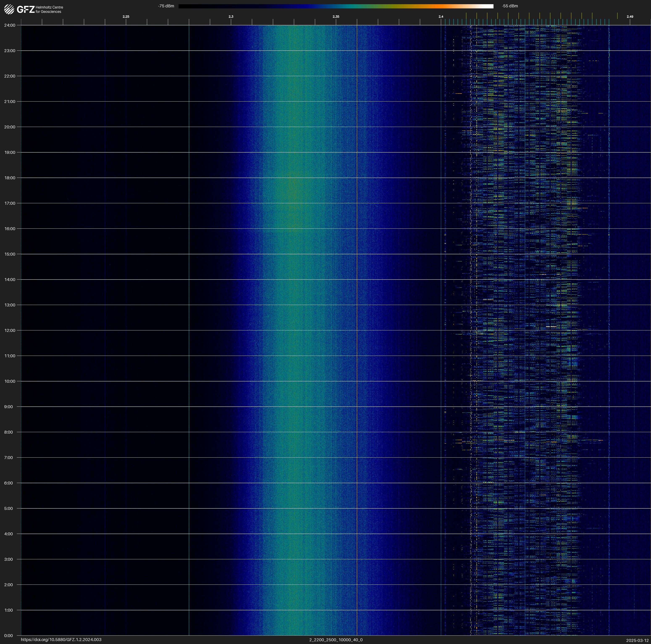The height and width of the screenshot is (644, 651).
Task: Click the Helmholtz Centre for Geosciences text
Action: tap(49, 9)
